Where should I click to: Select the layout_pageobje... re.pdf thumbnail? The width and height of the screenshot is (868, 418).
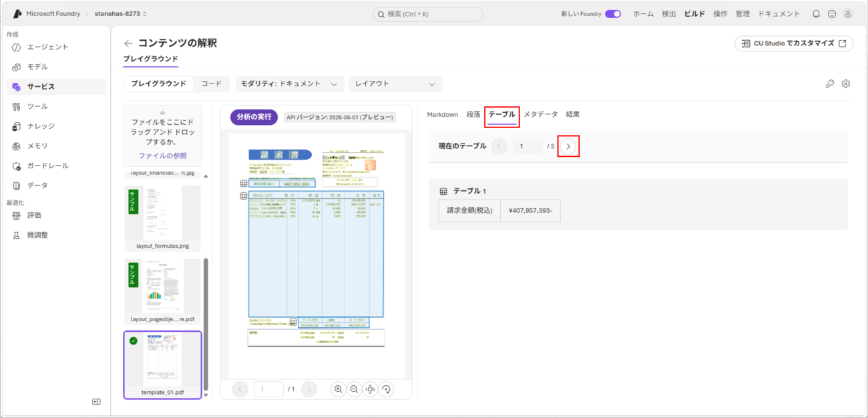[x=162, y=291]
